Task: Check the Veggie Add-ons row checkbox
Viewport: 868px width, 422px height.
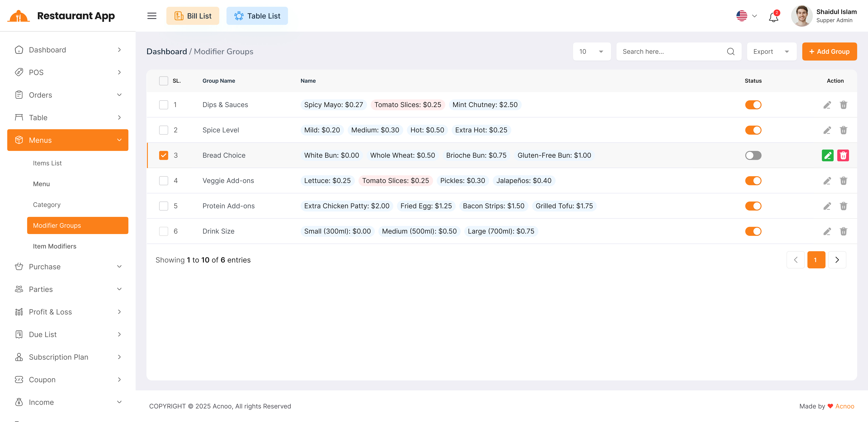Action: 163,181
